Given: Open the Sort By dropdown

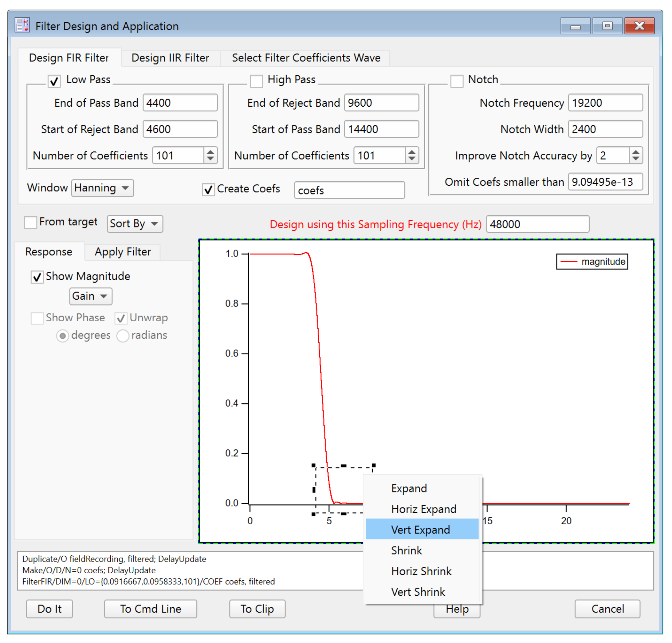Looking at the screenshot, I should pos(134,224).
